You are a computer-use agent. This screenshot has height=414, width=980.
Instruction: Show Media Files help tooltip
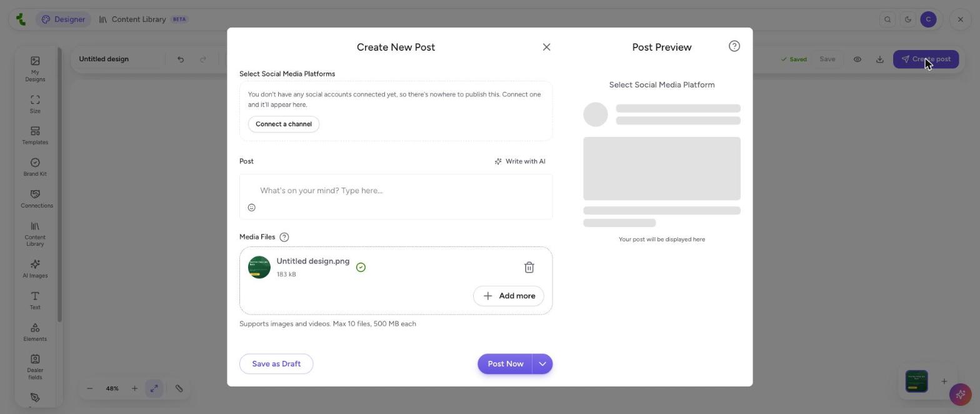point(284,237)
